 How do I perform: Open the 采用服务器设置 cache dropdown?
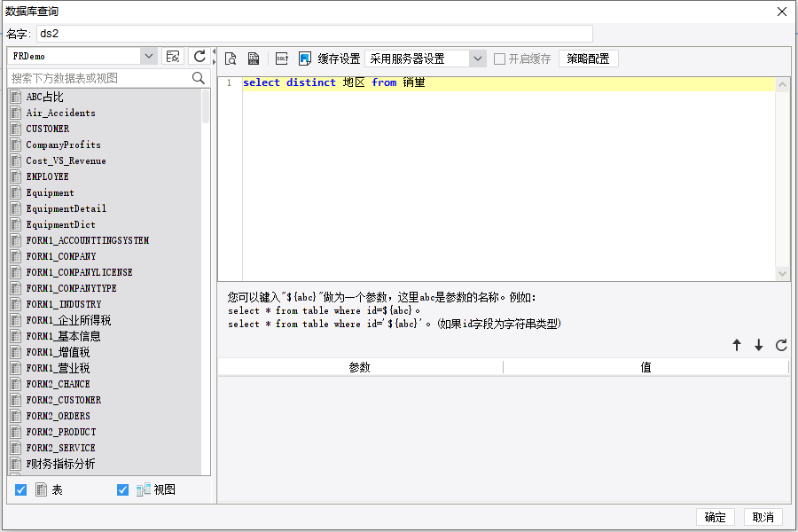tap(477, 59)
